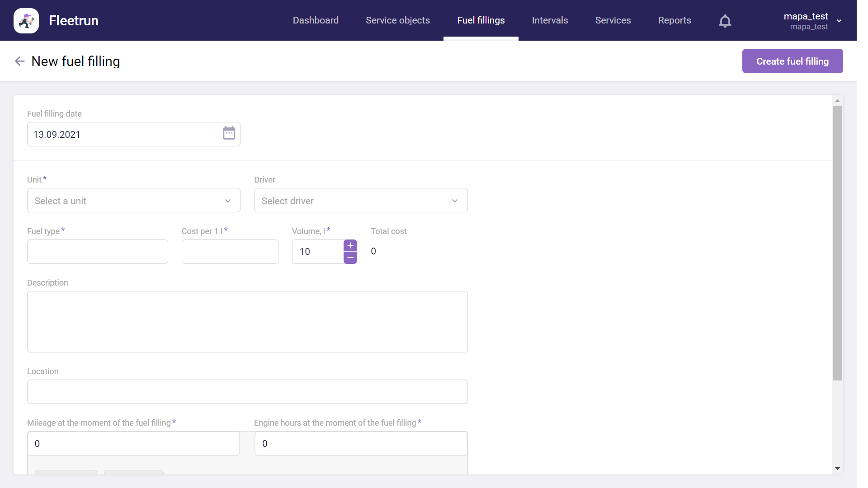The width and height of the screenshot is (868, 488).
Task: Decrease volume with the minus stepper
Action: pyautogui.click(x=350, y=258)
